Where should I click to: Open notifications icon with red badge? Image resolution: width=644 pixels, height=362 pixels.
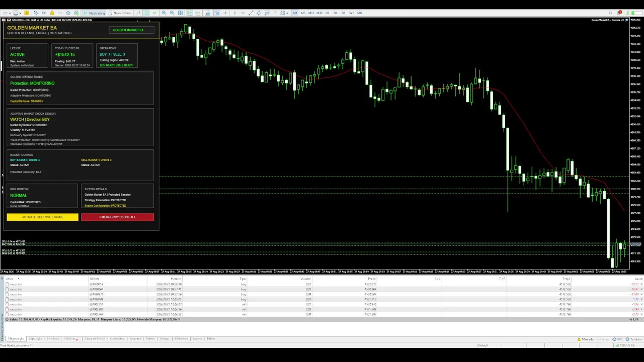619,13
